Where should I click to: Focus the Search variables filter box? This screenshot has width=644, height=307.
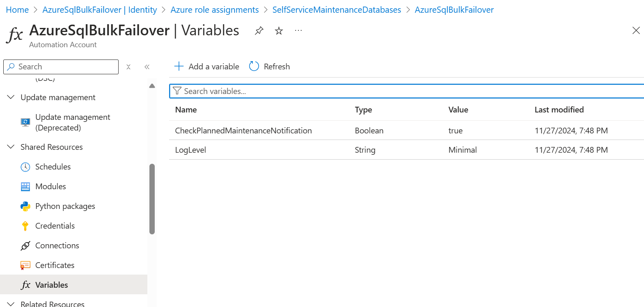click(406, 91)
